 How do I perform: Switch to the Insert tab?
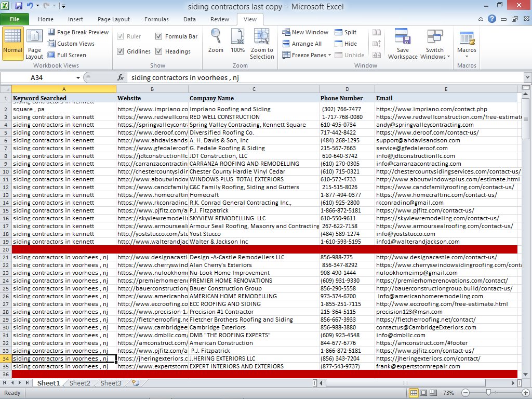click(x=75, y=19)
